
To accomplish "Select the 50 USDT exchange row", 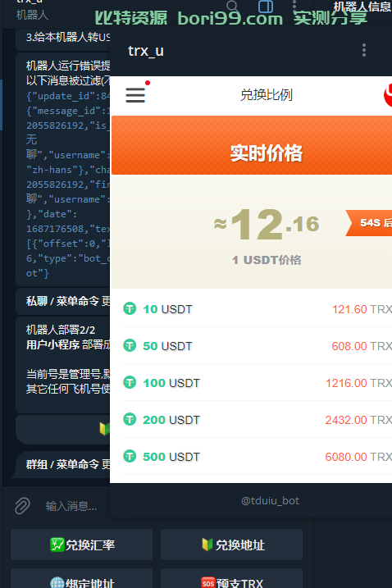I will coord(258,346).
